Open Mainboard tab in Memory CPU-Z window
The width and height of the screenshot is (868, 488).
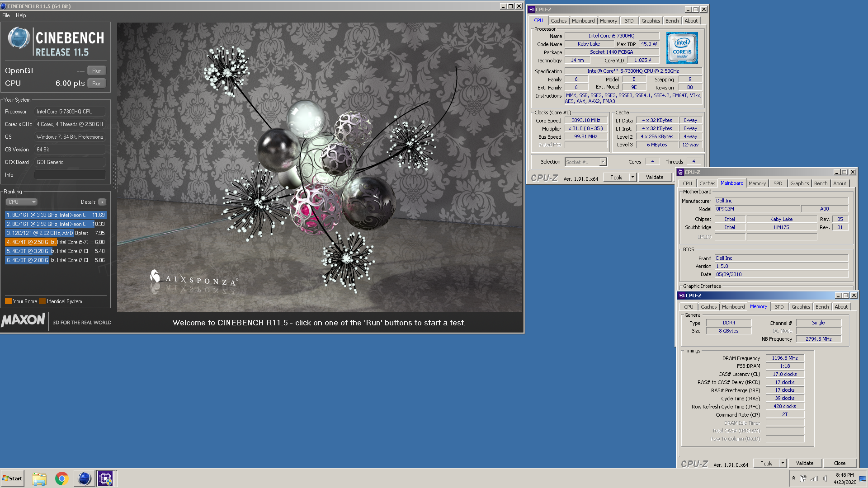[x=733, y=307]
